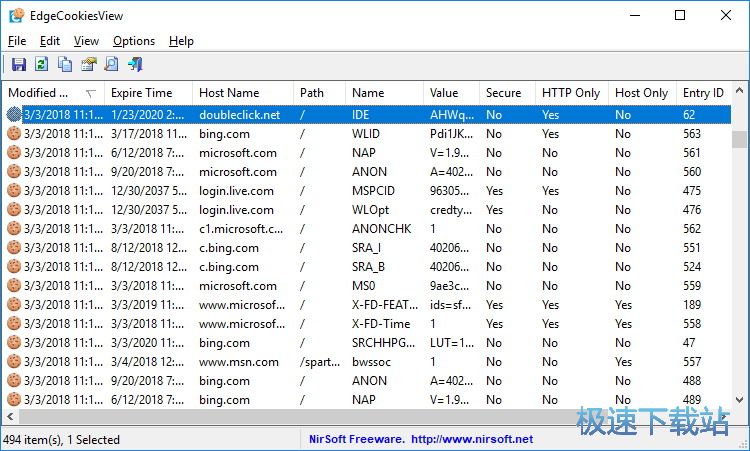Sort by the Secure column header

503,93
